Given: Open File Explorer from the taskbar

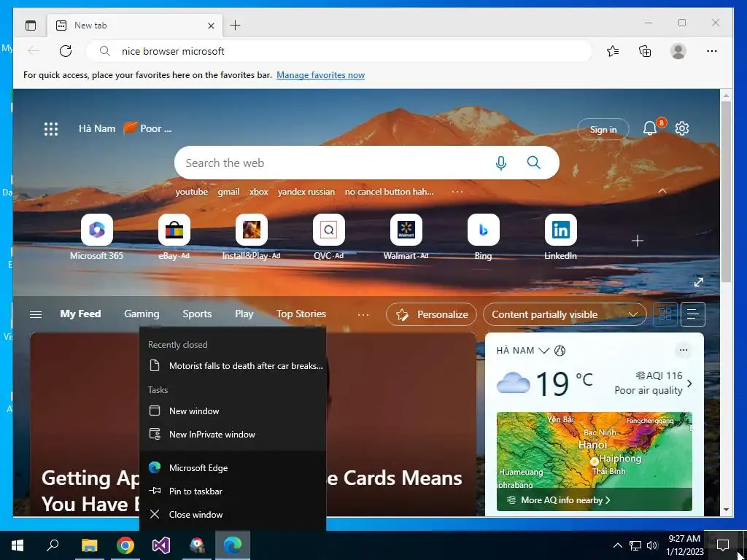Looking at the screenshot, I should point(89,545).
